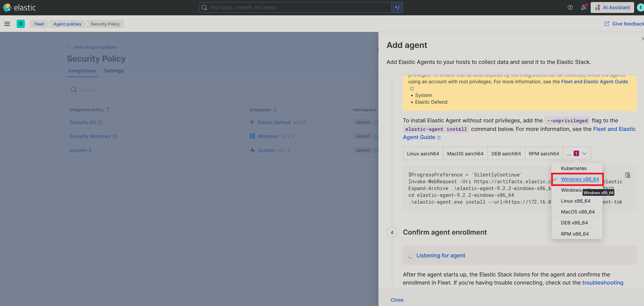Click the --unprivileged flag code

coord(567,121)
